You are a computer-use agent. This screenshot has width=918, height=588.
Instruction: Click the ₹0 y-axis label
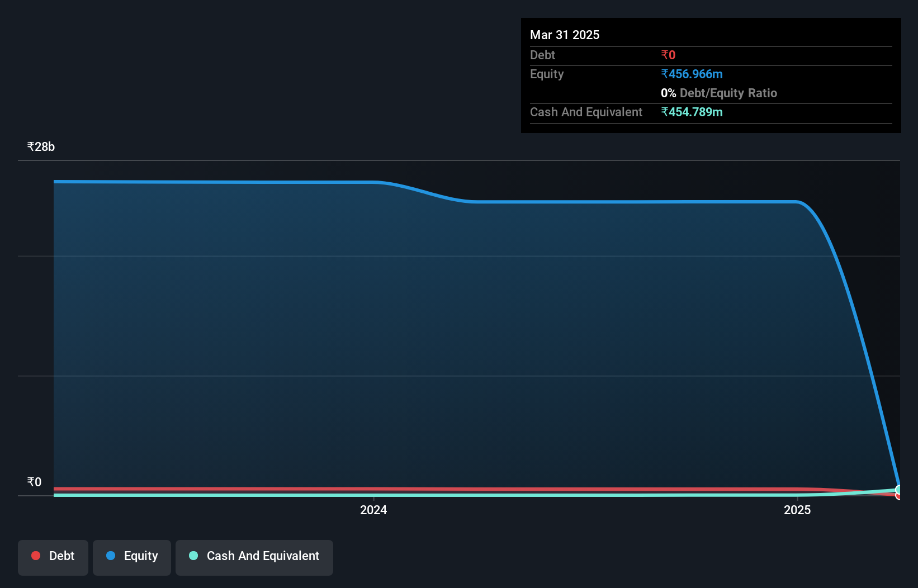(35, 482)
